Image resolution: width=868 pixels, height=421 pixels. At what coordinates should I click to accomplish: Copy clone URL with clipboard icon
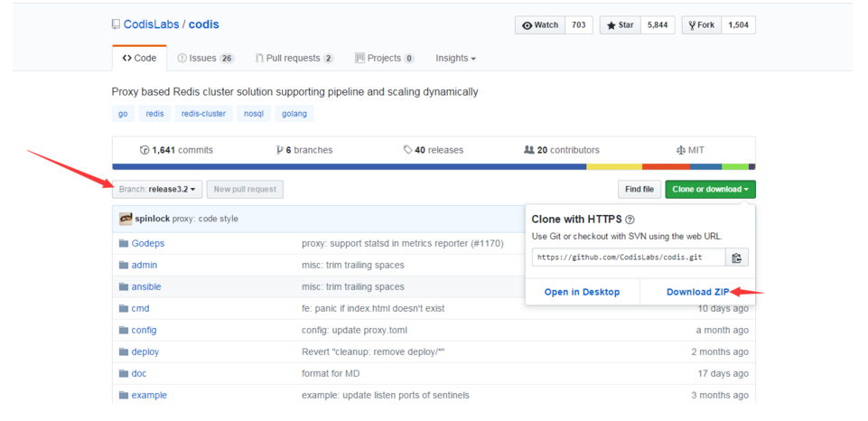coord(737,257)
